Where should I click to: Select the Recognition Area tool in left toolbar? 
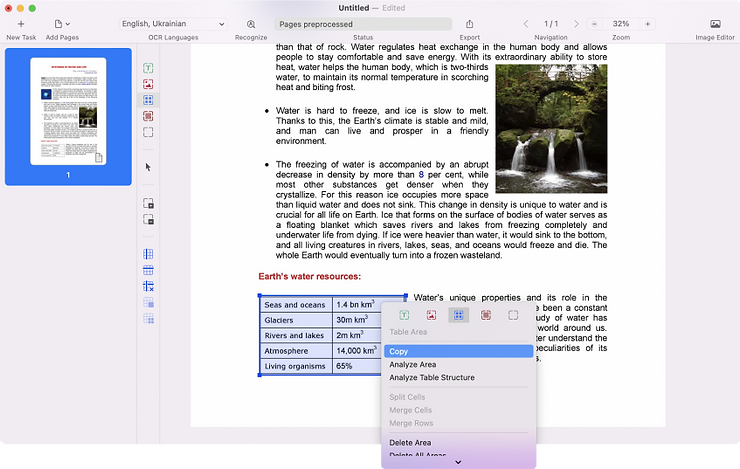click(148, 132)
